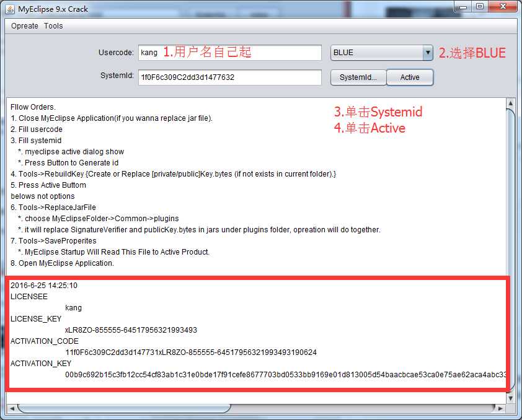This screenshot has width=522, height=420.
Task: Click the vertical scrollbar down arrow
Action: coord(510,398)
